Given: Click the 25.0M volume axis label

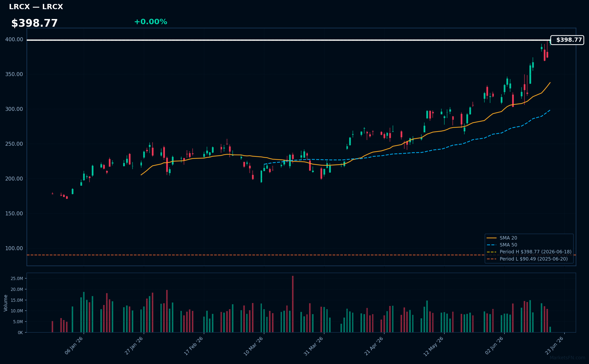Looking at the screenshot, I should click(17, 279).
